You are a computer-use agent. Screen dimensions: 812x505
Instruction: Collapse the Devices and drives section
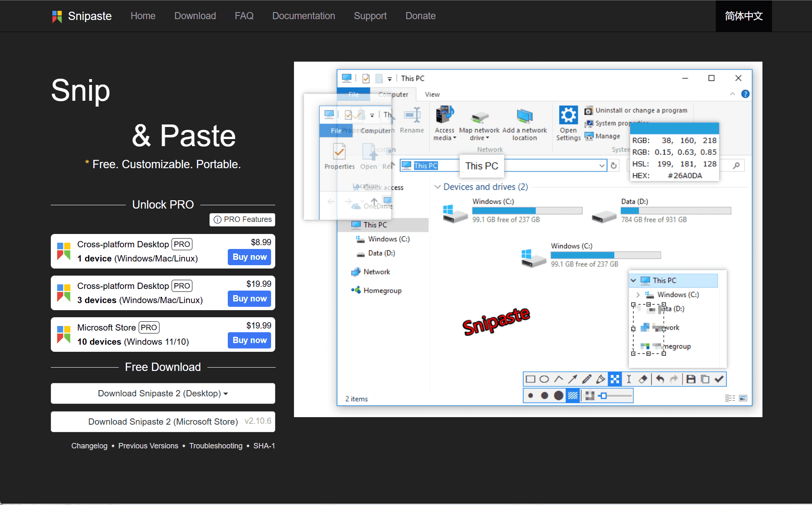pos(437,187)
